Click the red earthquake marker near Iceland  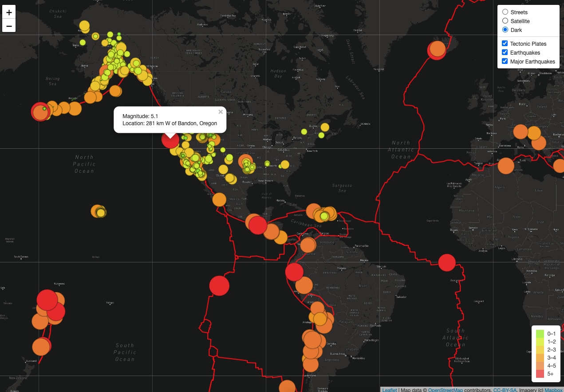click(x=437, y=51)
